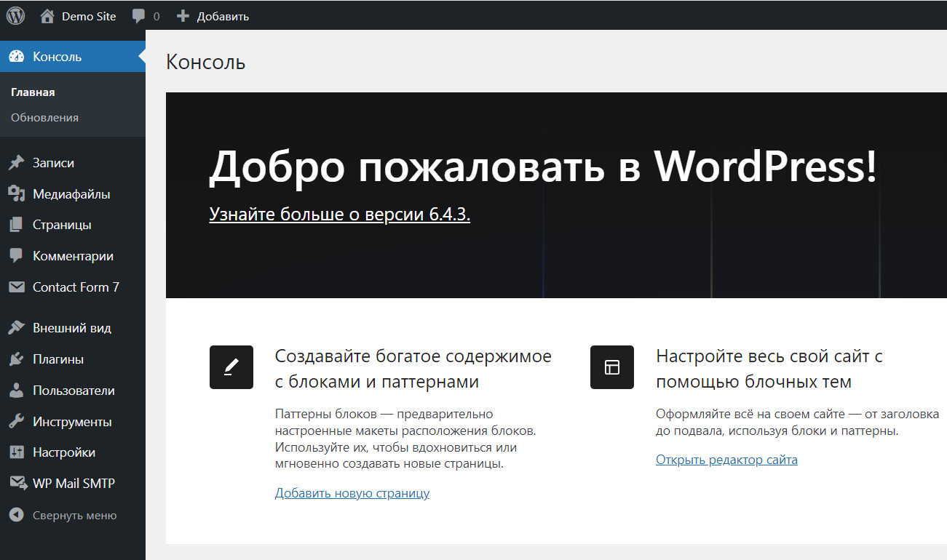This screenshot has width=947, height=560.
Task: Click the heading Создавайте богатое содержимое с блоками
Action: coord(413,369)
